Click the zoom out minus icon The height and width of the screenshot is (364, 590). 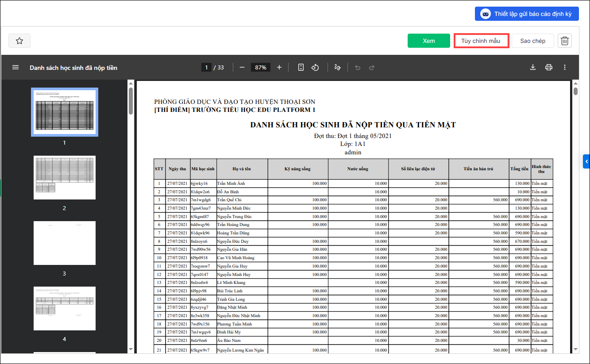[x=242, y=67]
